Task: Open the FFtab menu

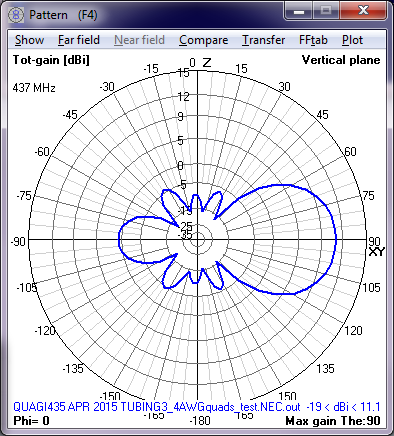Action: point(313,40)
